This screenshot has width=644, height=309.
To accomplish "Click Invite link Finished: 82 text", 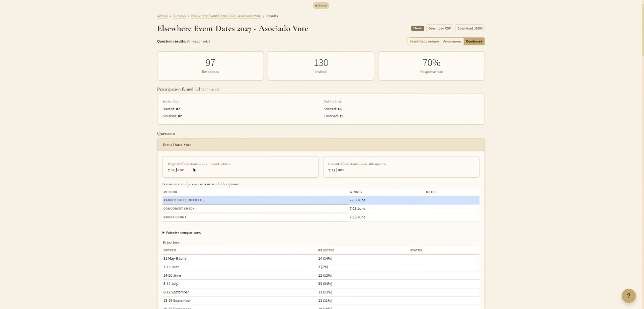I will 172,116.
